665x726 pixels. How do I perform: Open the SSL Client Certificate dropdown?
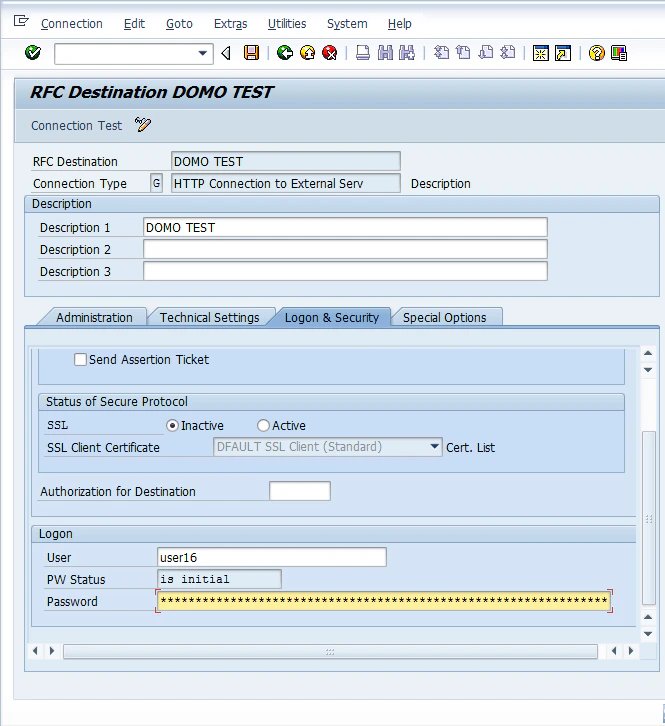(434, 447)
